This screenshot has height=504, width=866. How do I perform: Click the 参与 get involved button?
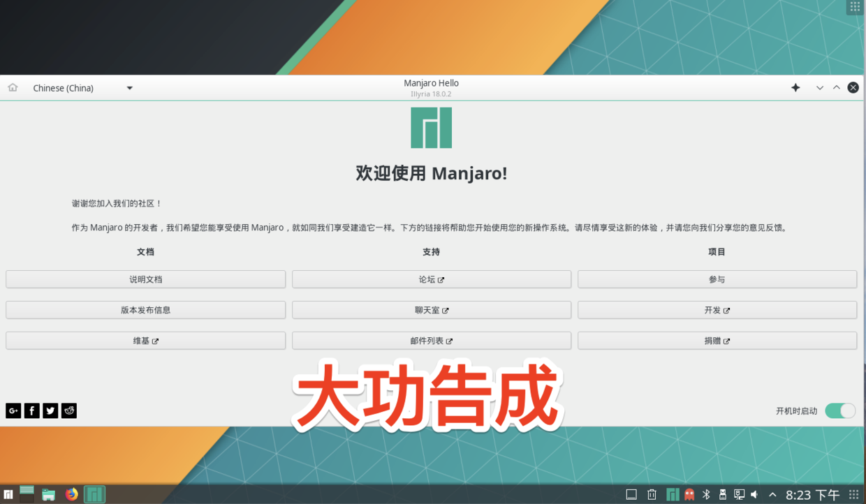(717, 279)
